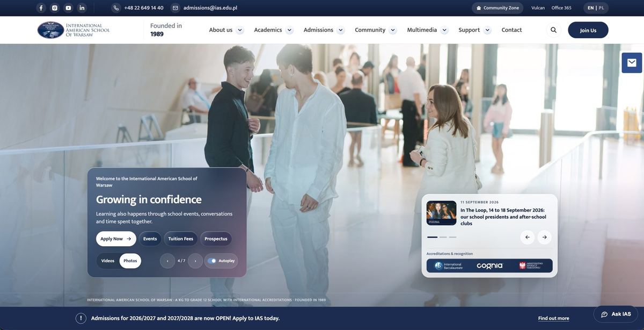Open the Events button in hero card

coord(150,239)
